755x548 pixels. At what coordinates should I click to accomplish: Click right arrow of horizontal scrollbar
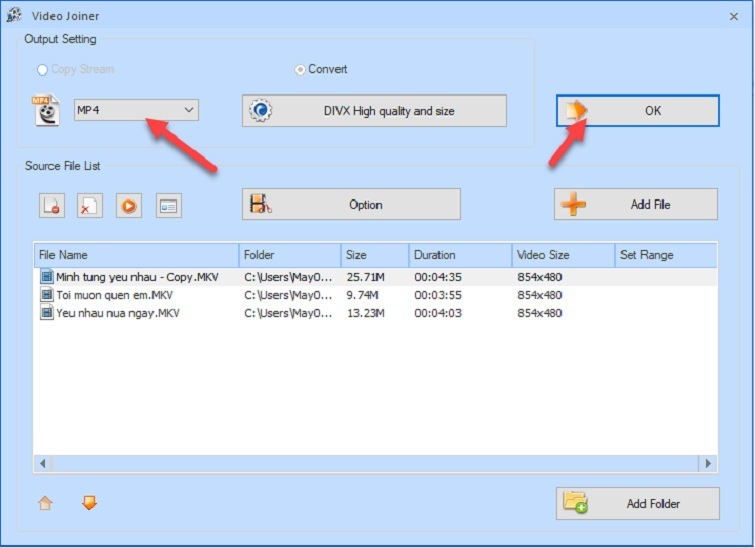(708, 464)
